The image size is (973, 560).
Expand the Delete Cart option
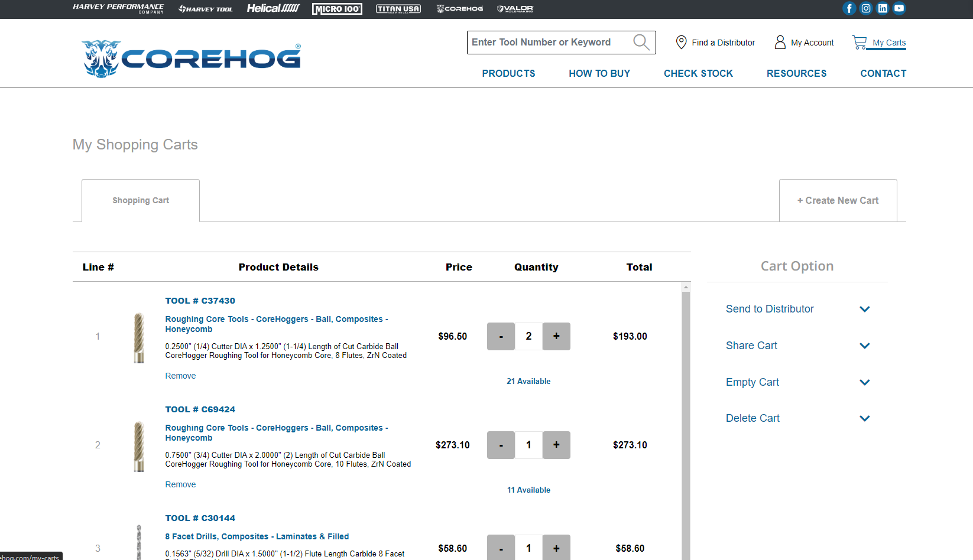click(864, 418)
